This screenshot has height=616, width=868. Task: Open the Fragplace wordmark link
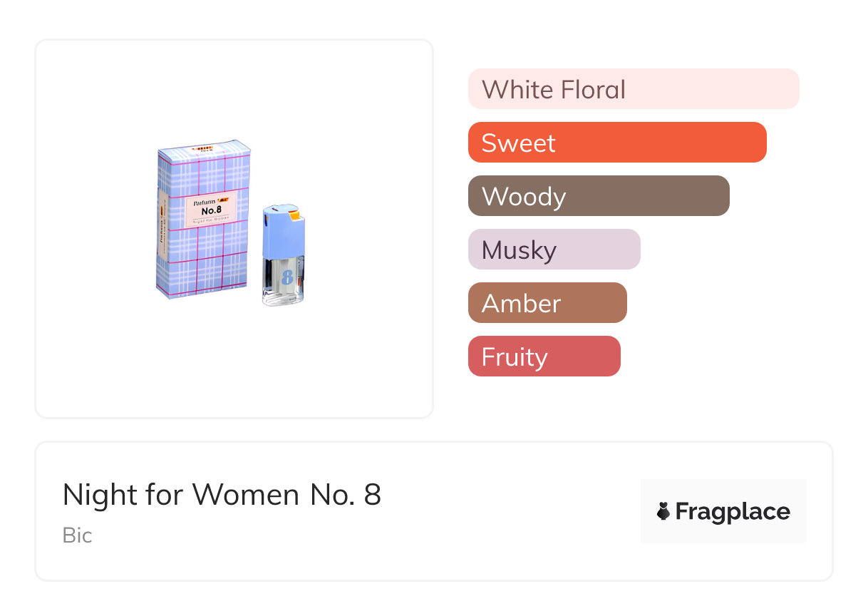point(733,512)
